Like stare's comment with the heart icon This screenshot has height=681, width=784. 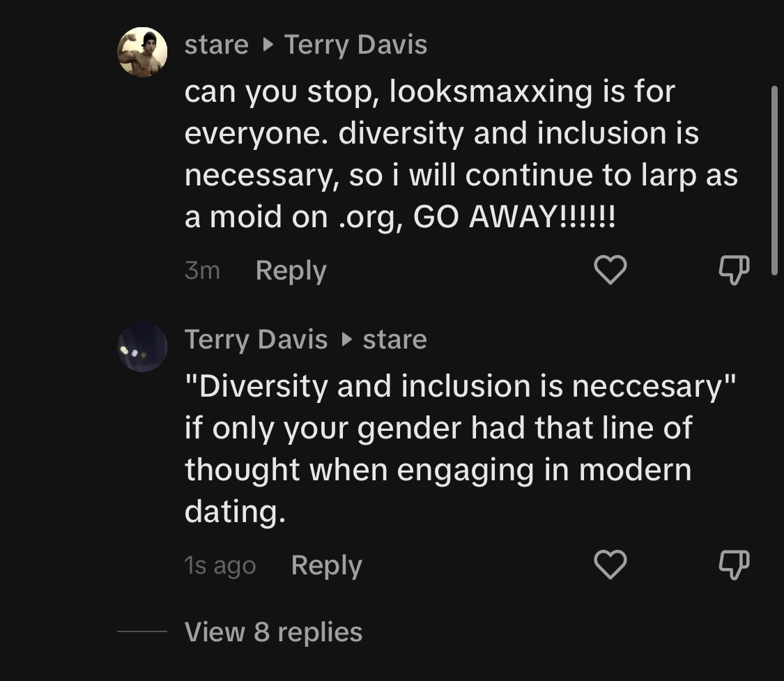point(610,270)
